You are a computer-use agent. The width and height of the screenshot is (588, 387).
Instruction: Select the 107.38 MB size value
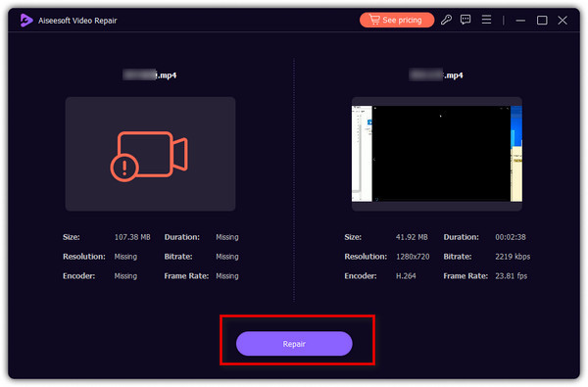[132, 237]
